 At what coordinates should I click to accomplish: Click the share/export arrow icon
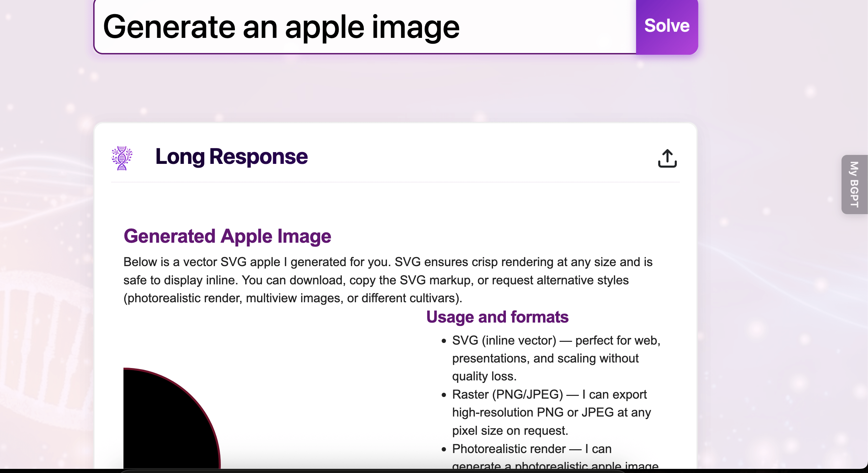pyautogui.click(x=667, y=158)
